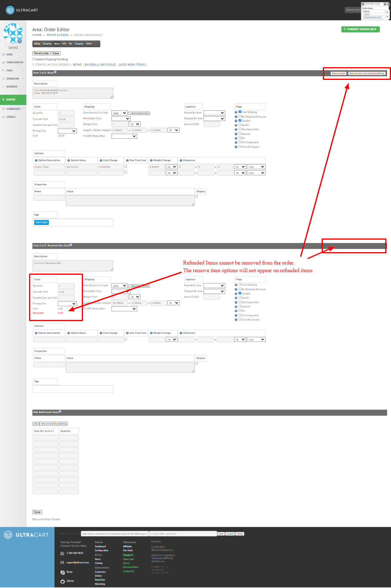Switch to the Gift tab
This screenshot has height=588, width=391.
[64, 44]
